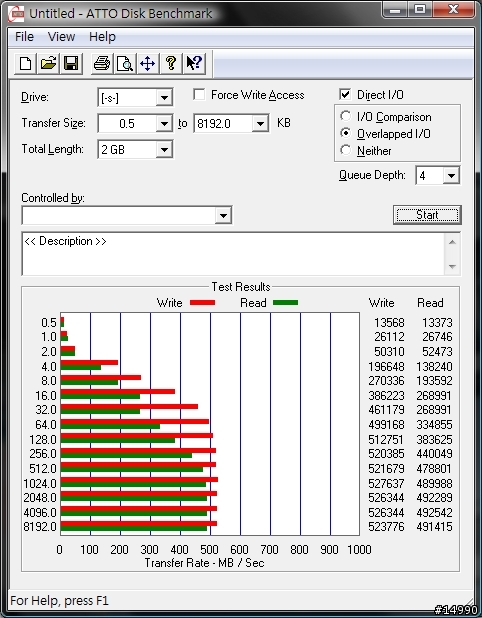Open the Help menu
Viewport: 482px width, 618px height.
(102, 37)
